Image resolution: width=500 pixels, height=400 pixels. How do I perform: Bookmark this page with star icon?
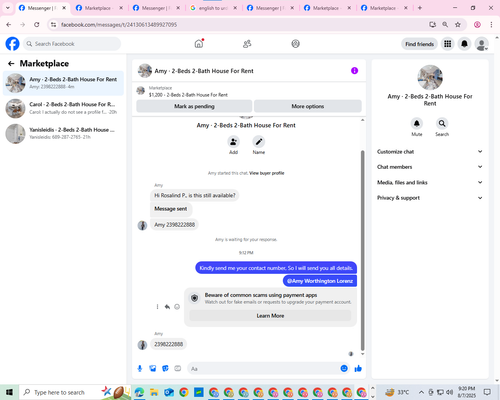coord(458,24)
